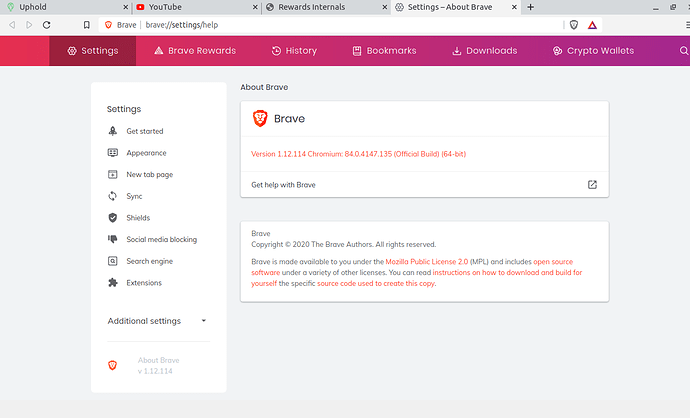Image resolution: width=690 pixels, height=418 pixels.
Task: Open the external link icon for Get help
Action: tap(592, 185)
